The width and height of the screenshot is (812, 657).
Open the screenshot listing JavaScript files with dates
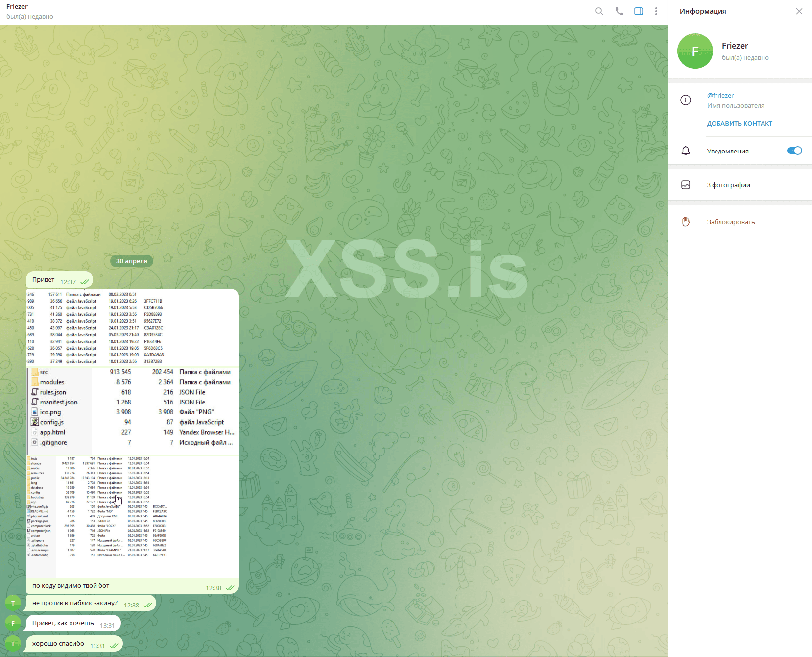pyautogui.click(x=132, y=327)
